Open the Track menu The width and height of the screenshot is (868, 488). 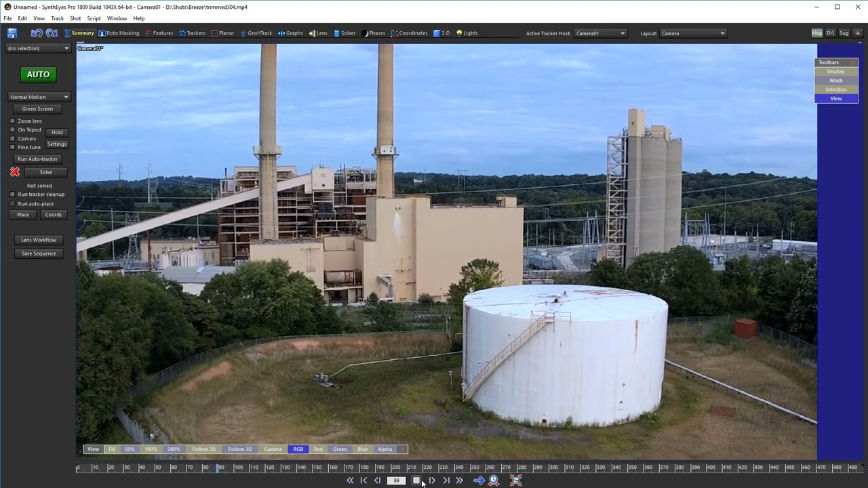[57, 18]
